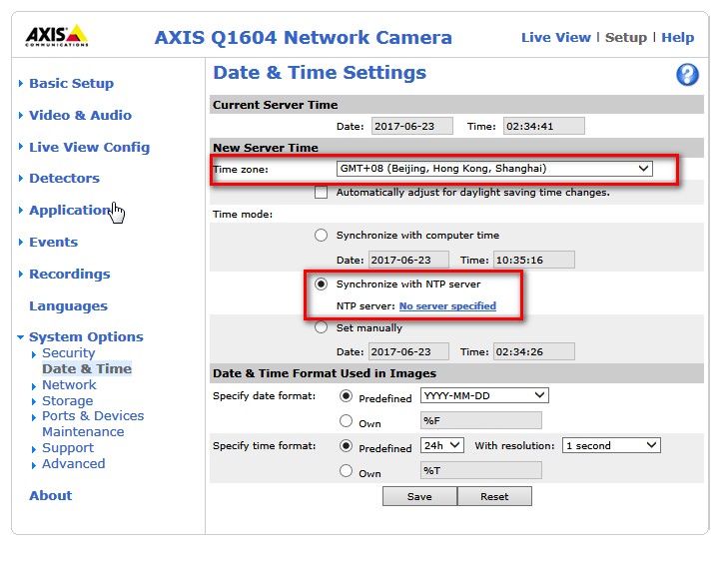This screenshot has height=567, width=728.
Task: Open the Maintenance page
Action: pos(83,432)
